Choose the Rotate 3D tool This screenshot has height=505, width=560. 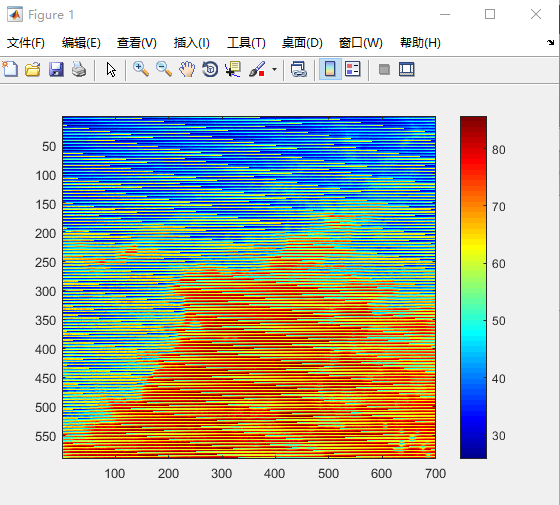coord(210,69)
